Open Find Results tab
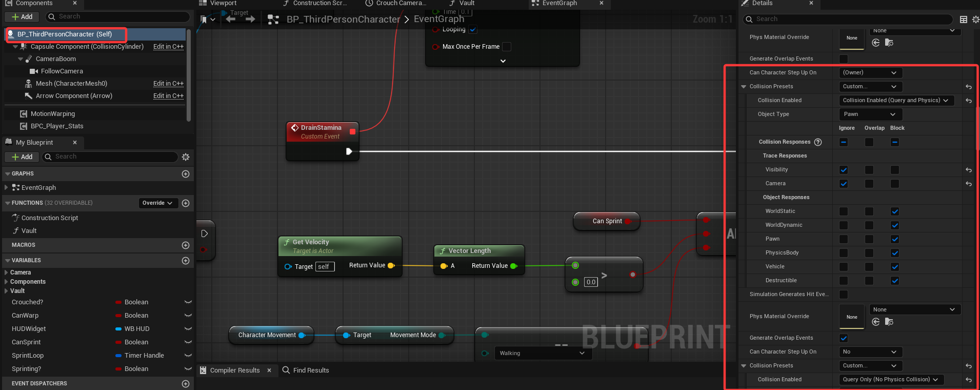 306,371
